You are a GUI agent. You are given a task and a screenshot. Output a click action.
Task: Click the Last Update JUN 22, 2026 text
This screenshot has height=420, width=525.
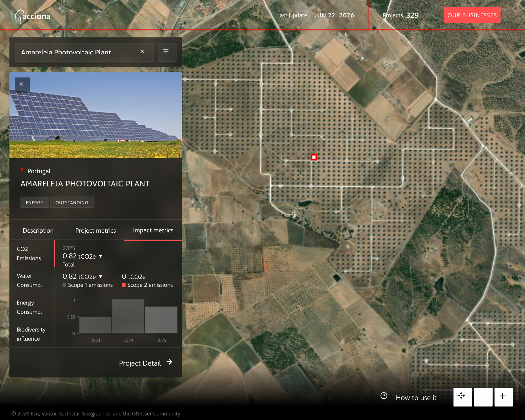(x=316, y=15)
